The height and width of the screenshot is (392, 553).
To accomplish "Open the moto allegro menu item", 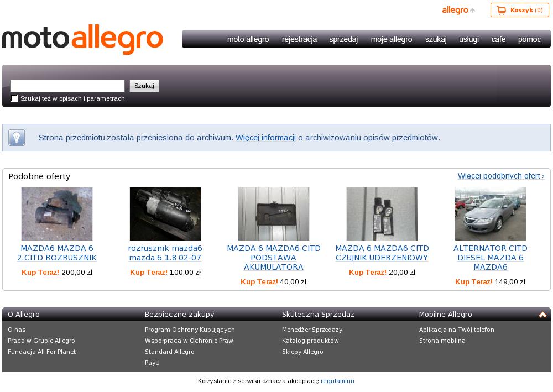I will pyautogui.click(x=248, y=39).
